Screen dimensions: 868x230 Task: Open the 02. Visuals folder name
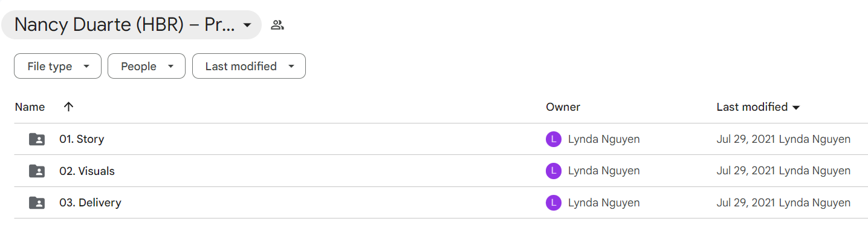pos(87,171)
